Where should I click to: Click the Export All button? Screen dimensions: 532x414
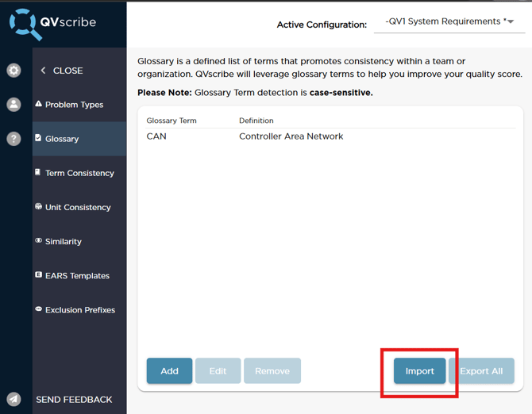click(x=481, y=371)
